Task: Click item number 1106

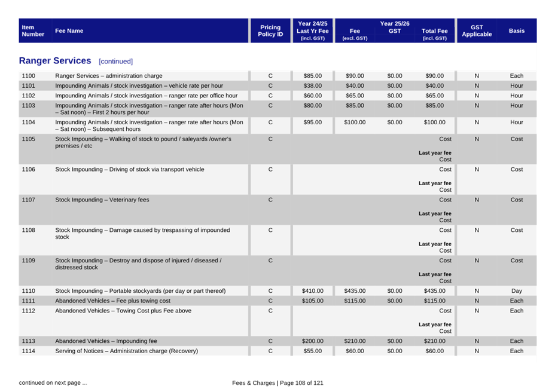Action: pos(28,170)
